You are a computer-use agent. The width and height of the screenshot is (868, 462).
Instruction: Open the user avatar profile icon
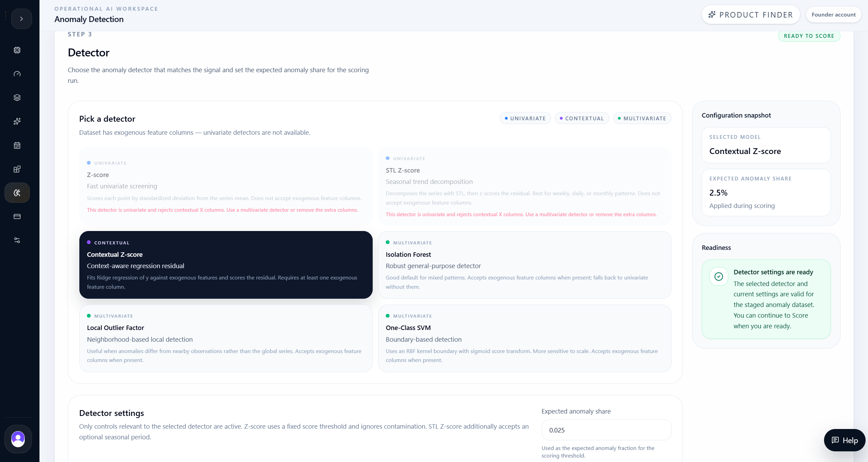pos(18,439)
